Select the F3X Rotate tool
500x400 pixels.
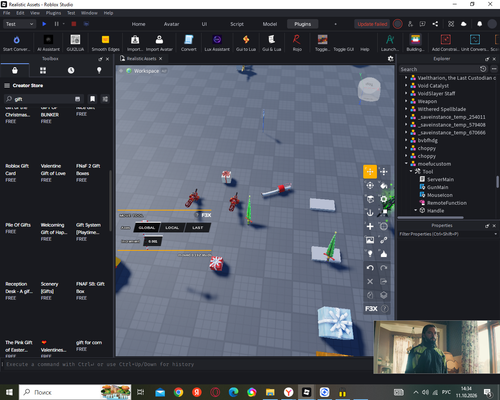click(x=370, y=185)
